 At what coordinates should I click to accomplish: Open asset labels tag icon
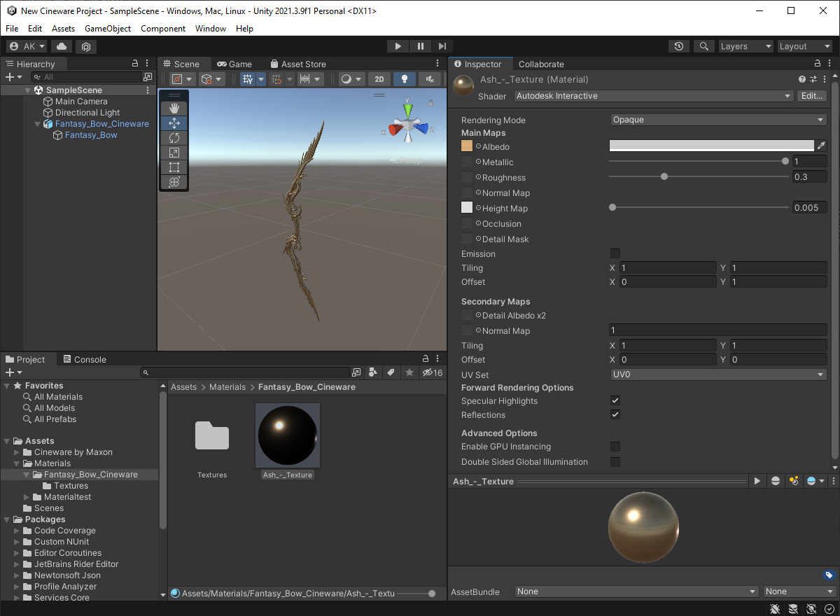coord(829,575)
